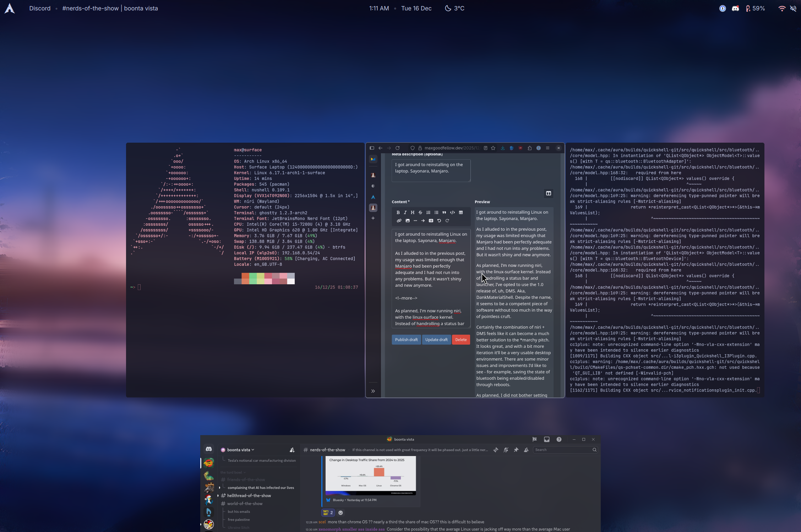Image resolution: width=801 pixels, height=532 pixels.
Task: Toggle the Discord member list
Action: (526, 450)
